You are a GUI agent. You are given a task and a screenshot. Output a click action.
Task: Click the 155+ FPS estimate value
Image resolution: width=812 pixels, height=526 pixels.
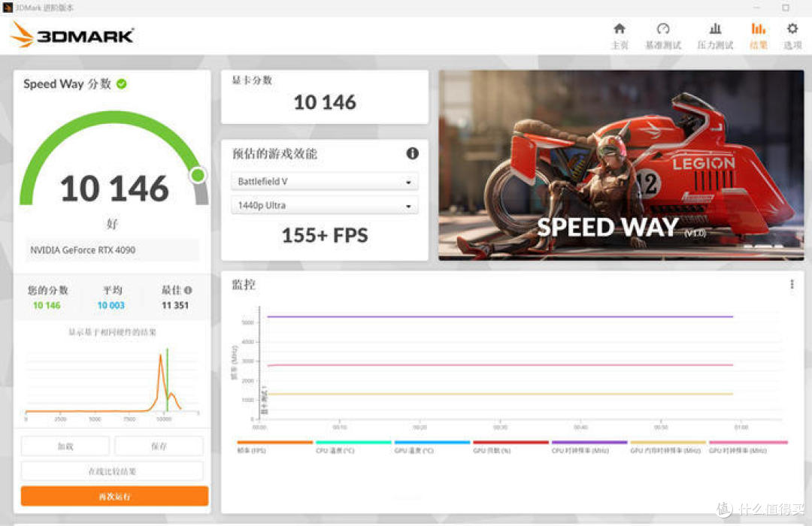click(325, 235)
